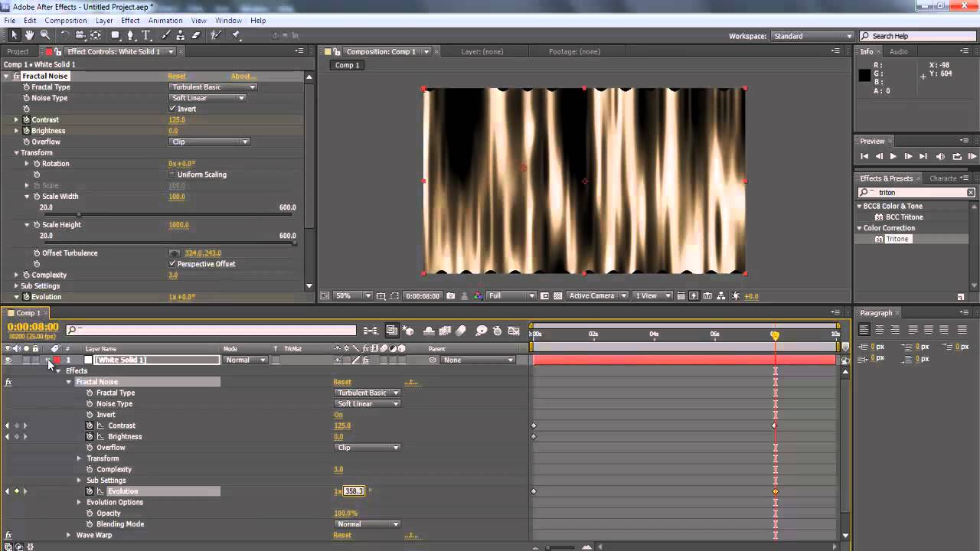Select the Clone Stamp tool
The height and width of the screenshot is (551, 980).
coord(180,35)
